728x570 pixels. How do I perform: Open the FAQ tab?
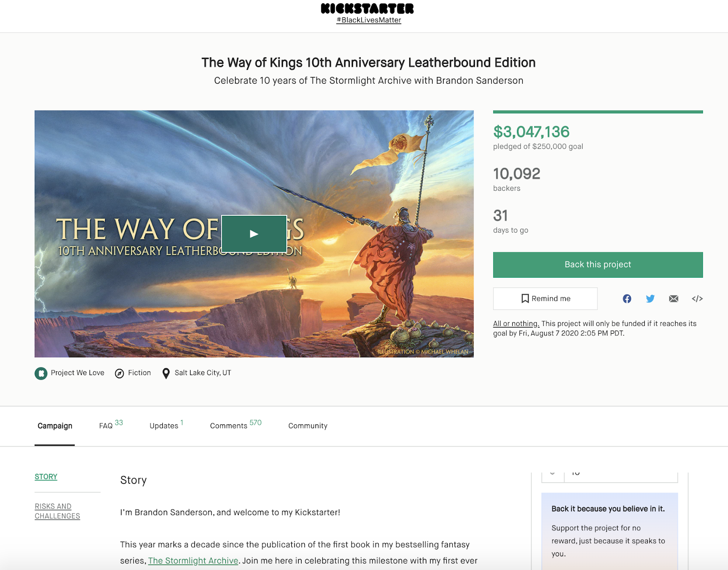[111, 425]
